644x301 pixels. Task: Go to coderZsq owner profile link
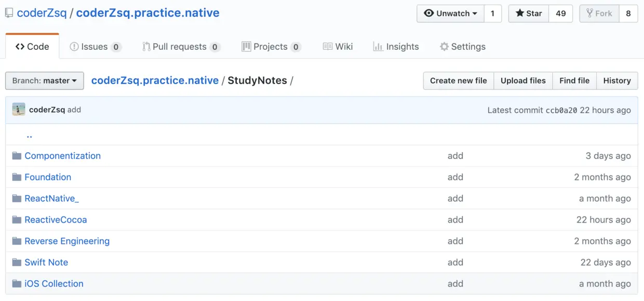[42, 13]
